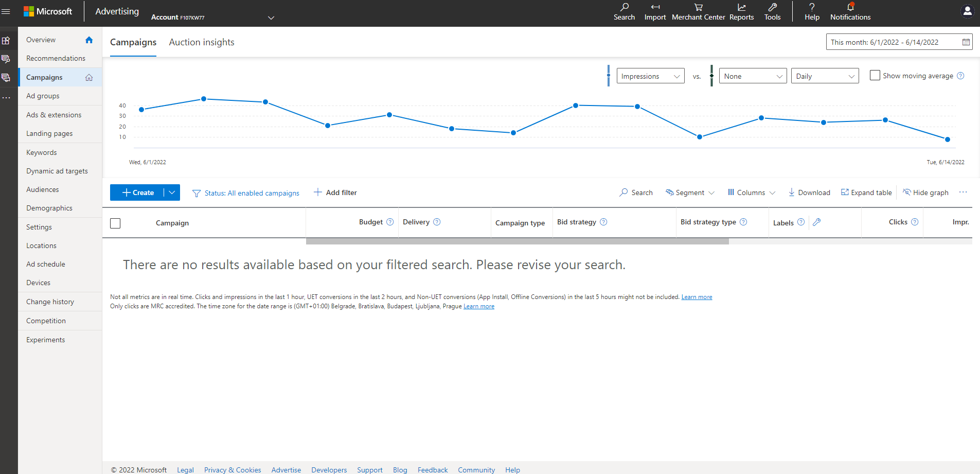The width and height of the screenshot is (980, 474).
Task: Open the Notifications bell
Action: pyautogui.click(x=850, y=7)
